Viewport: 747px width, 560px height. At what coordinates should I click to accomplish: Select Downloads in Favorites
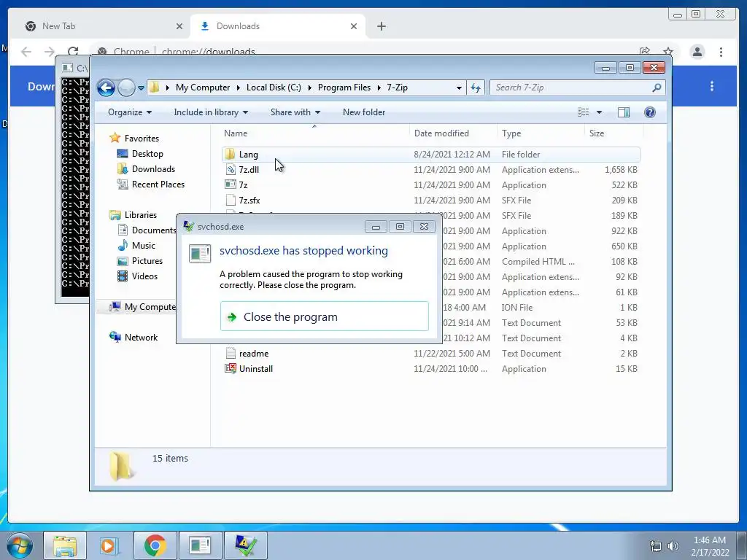coord(153,169)
